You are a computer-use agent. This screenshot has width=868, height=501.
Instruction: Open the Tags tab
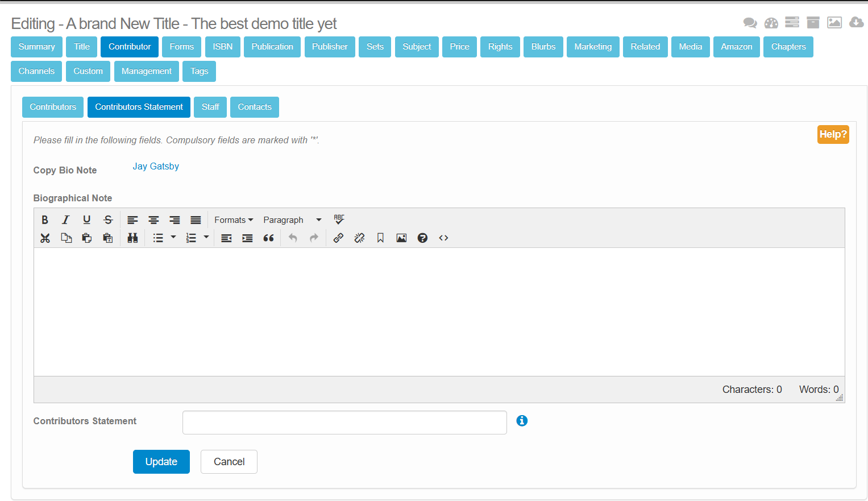(200, 71)
